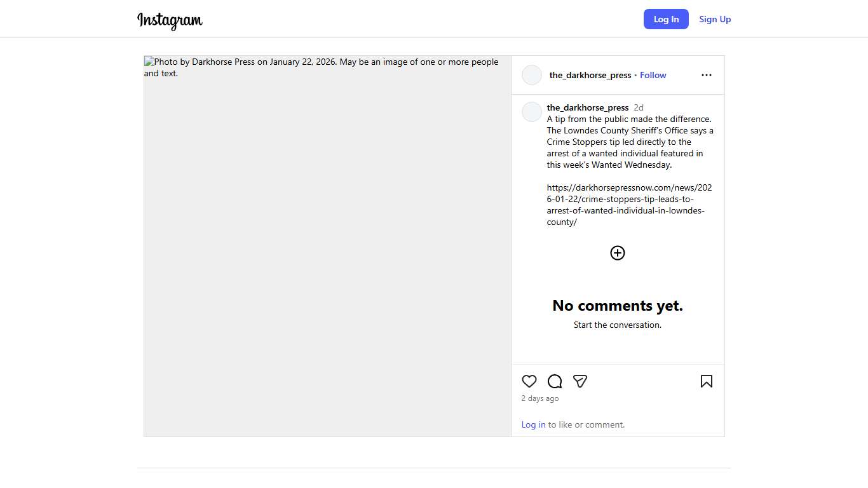
Task: Click the "No comments yet." heading
Action: pos(617,306)
